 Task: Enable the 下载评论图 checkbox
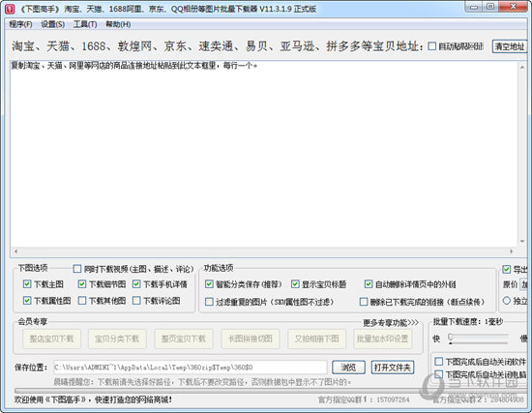click(136, 301)
